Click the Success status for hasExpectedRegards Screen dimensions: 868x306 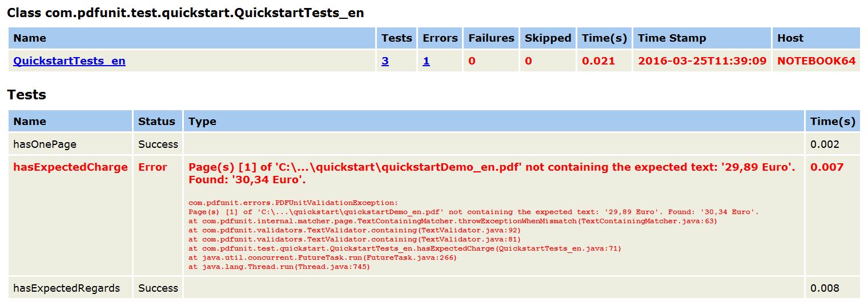tap(158, 288)
